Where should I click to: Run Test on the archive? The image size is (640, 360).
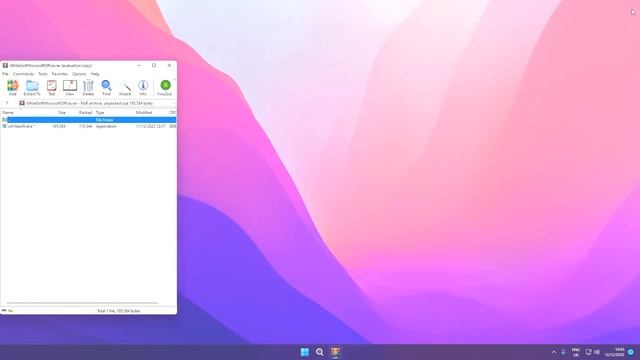click(51, 87)
